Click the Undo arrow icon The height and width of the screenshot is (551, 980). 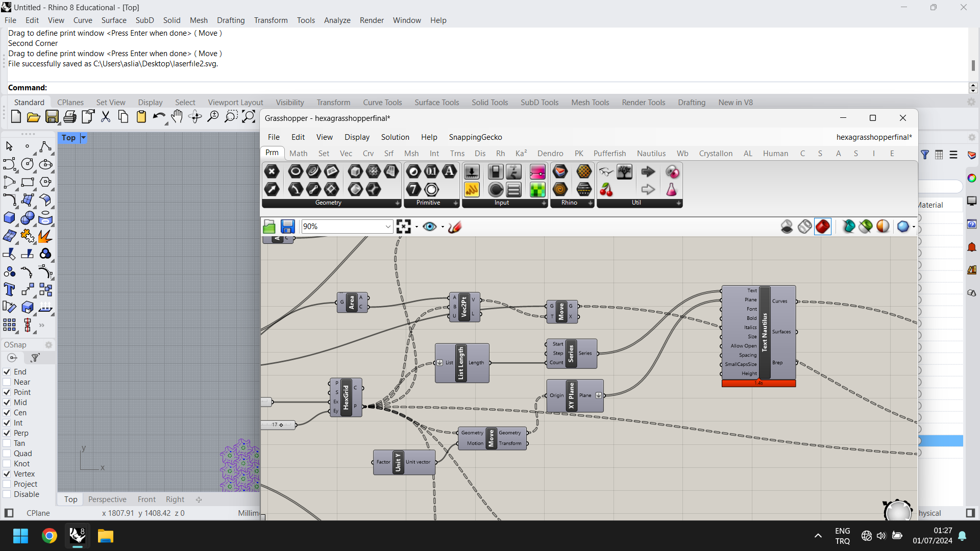click(159, 117)
